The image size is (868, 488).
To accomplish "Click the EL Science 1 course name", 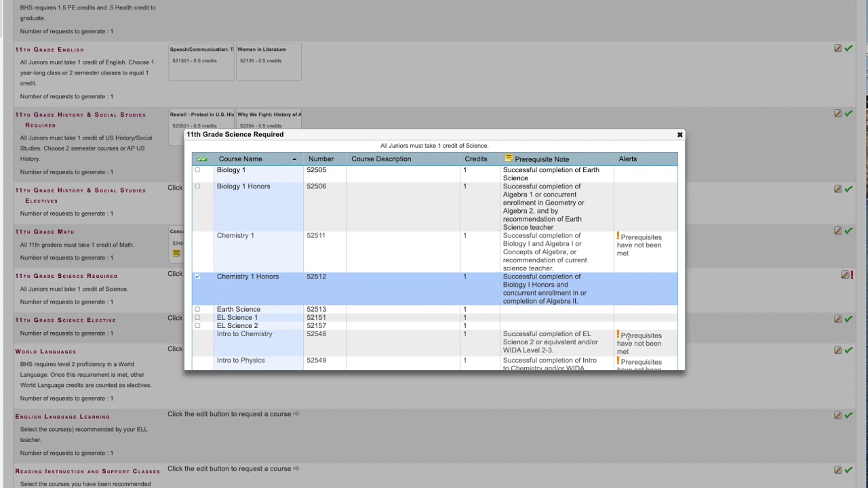I will [237, 317].
